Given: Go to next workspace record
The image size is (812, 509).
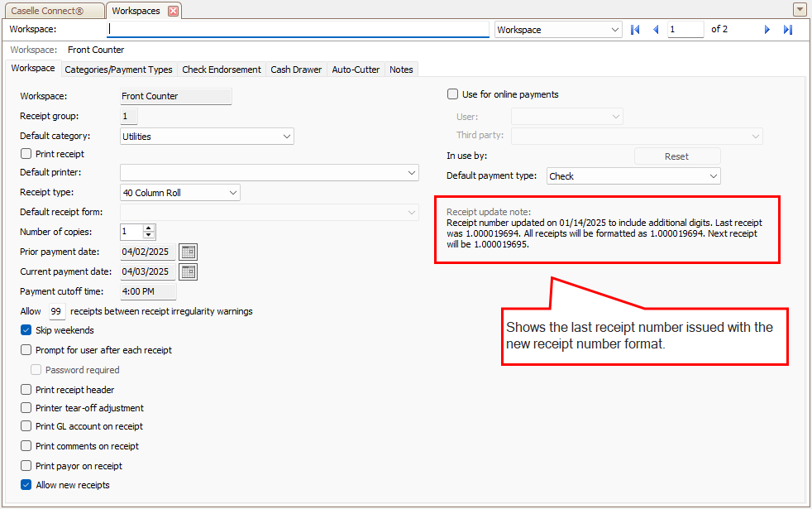Looking at the screenshot, I should point(767,30).
